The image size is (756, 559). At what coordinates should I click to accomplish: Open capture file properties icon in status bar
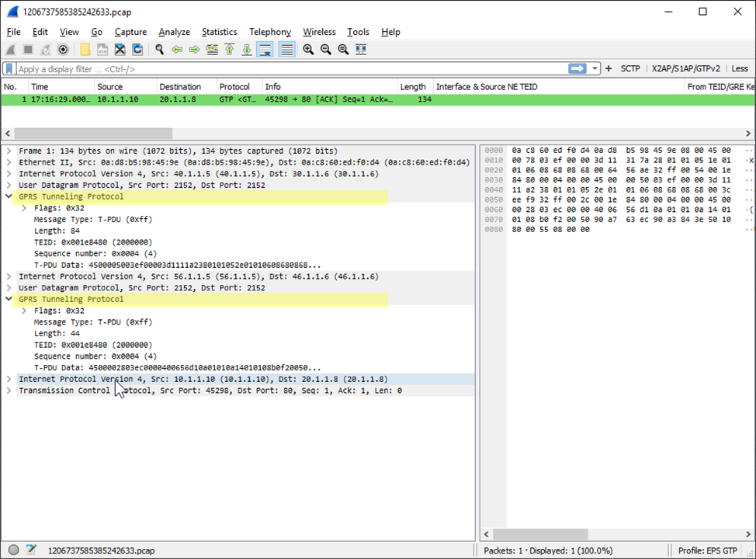coord(31,550)
